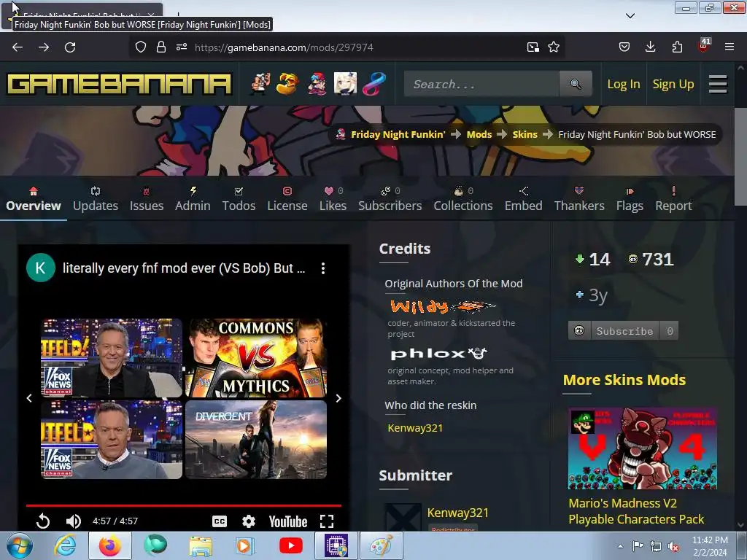The image size is (747, 560).
Task: Click the Log In link
Action: click(624, 85)
